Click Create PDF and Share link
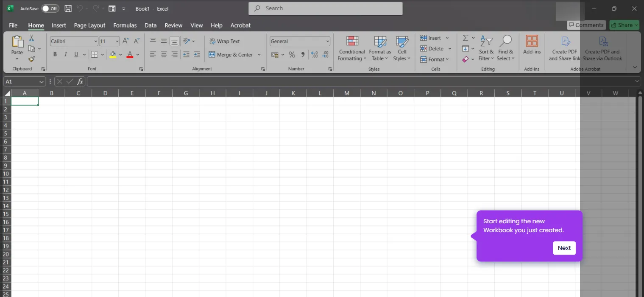The width and height of the screenshot is (644, 297). click(x=565, y=48)
